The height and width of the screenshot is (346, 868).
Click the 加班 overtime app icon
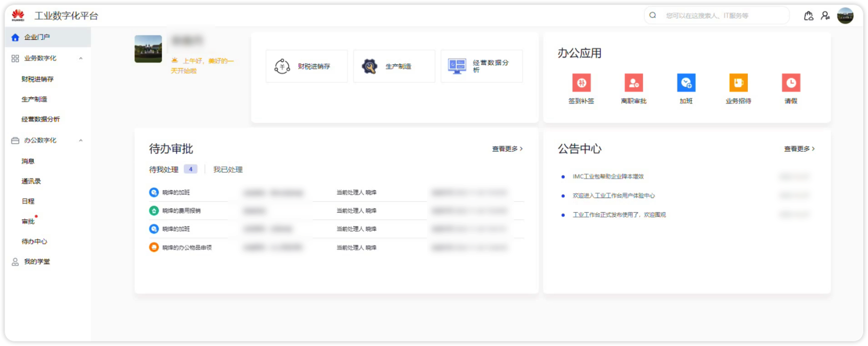[x=686, y=83]
